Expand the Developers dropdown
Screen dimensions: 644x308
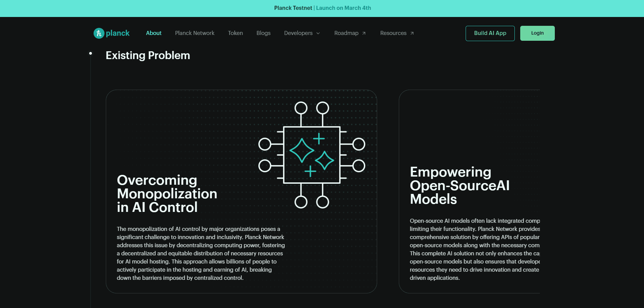(x=302, y=33)
